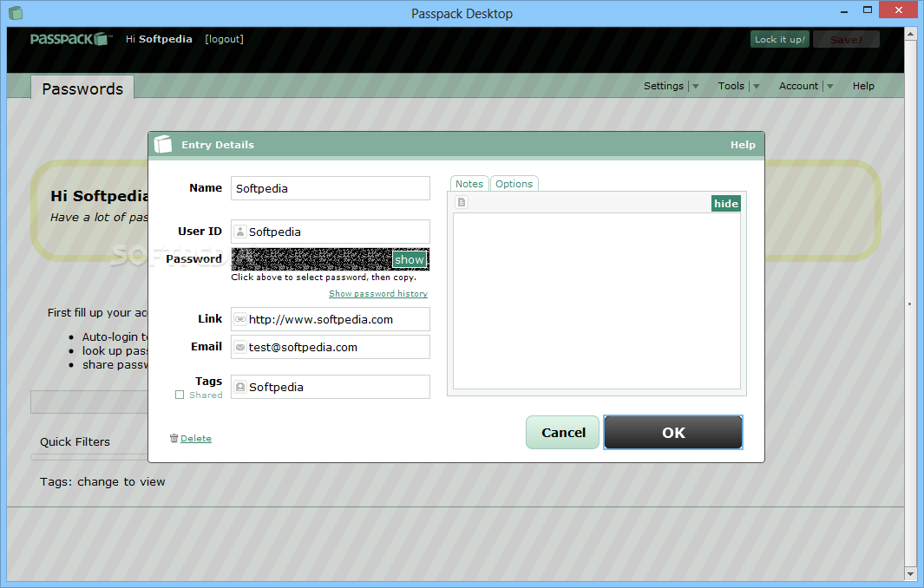The width and height of the screenshot is (924, 588).
Task: Open the Account menu
Action: point(798,86)
